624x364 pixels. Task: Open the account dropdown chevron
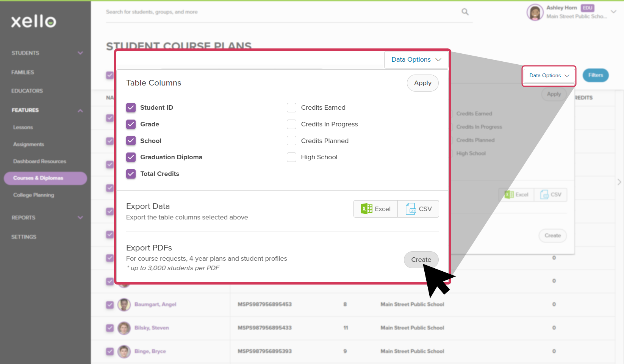coord(613,12)
